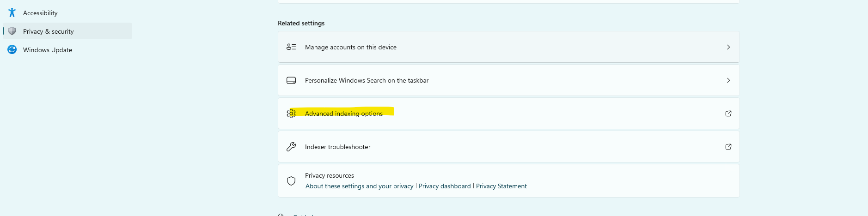Screen dimensions: 868x216
Task: Open highlighted Advanced indexing options text
Action: point(344,114)
